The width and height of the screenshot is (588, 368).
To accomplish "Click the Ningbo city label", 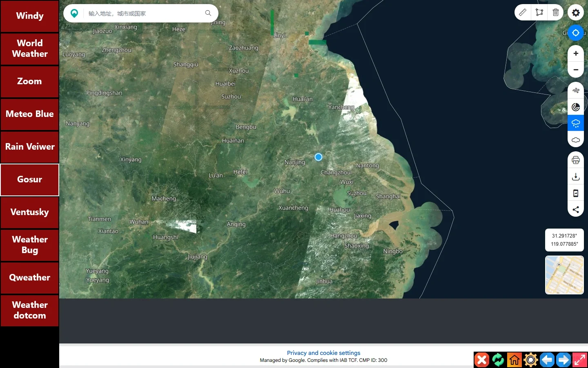I will pos(393,251).
